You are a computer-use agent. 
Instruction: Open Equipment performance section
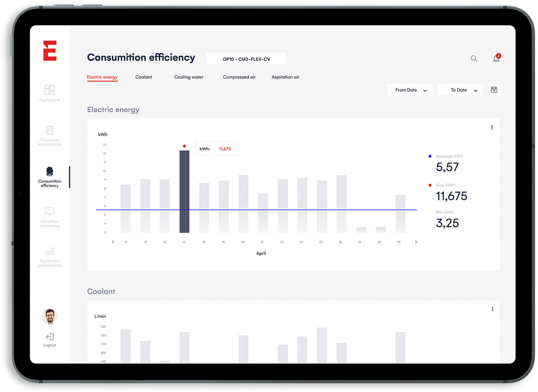pyautogui.click(x=49, y=251)
